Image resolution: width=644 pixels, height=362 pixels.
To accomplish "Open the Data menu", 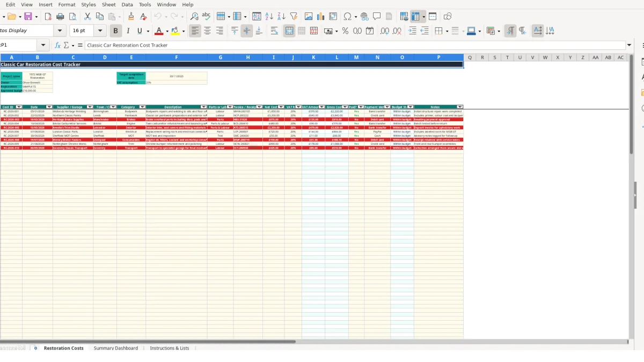I will pos(127,4).
